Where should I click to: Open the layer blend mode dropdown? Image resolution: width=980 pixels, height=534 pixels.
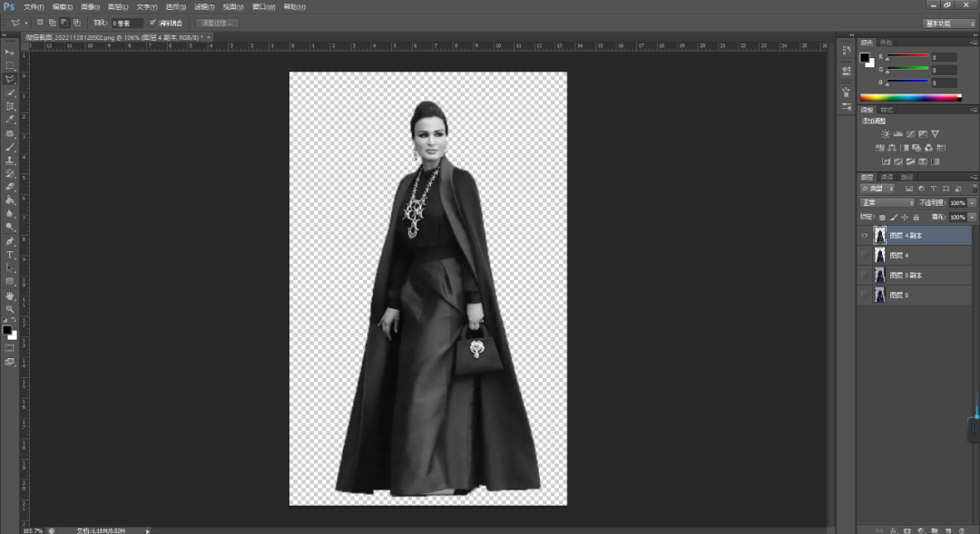click(x=887, y=203)
